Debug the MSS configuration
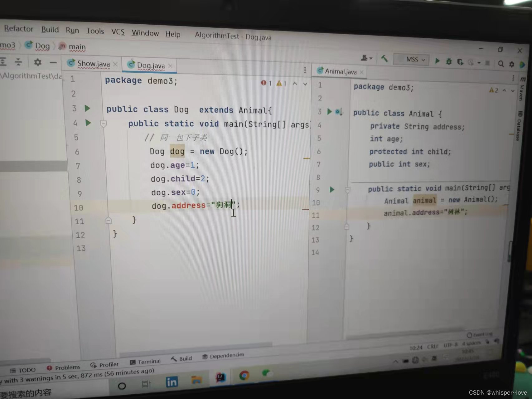The image size is (532, 399). [x=449, y=61]
